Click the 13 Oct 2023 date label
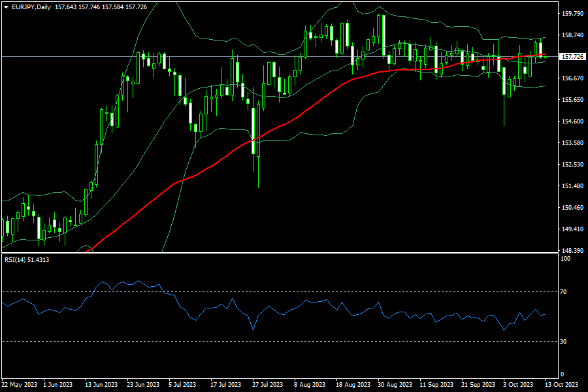This screenshot has height=392, width=588. [x=562, y=385]
